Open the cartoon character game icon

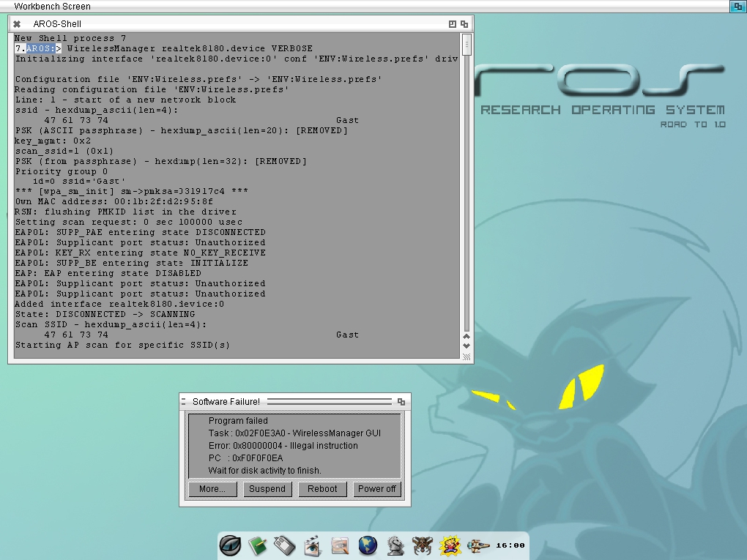[x=450, y=545]
